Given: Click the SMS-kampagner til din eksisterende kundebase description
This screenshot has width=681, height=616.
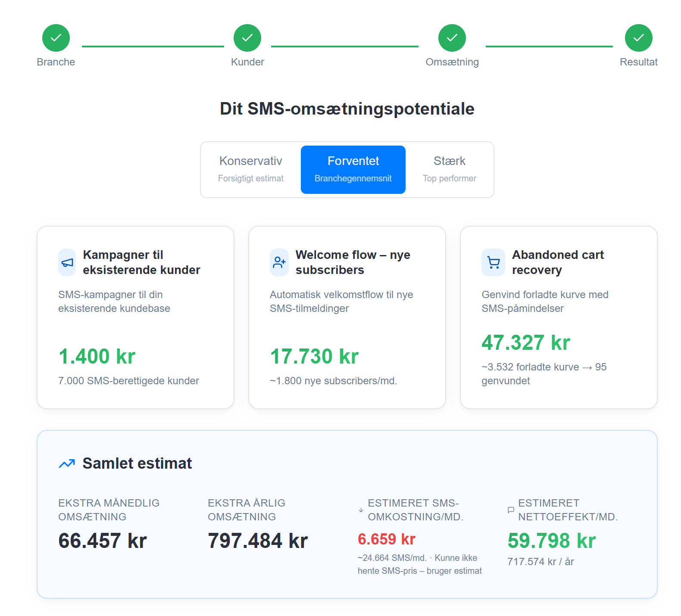Looking at the screenshot, I should tap(114, 302).
